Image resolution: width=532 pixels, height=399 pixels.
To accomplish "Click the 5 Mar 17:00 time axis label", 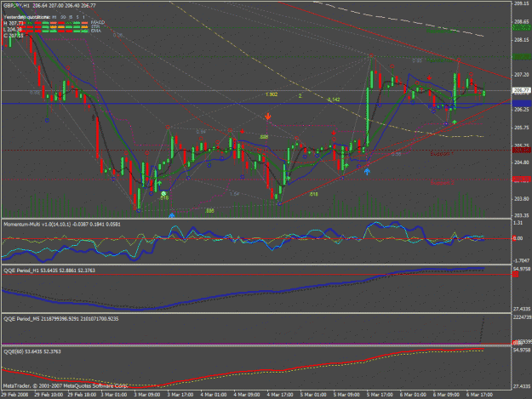I will click(x=380, y=395).
